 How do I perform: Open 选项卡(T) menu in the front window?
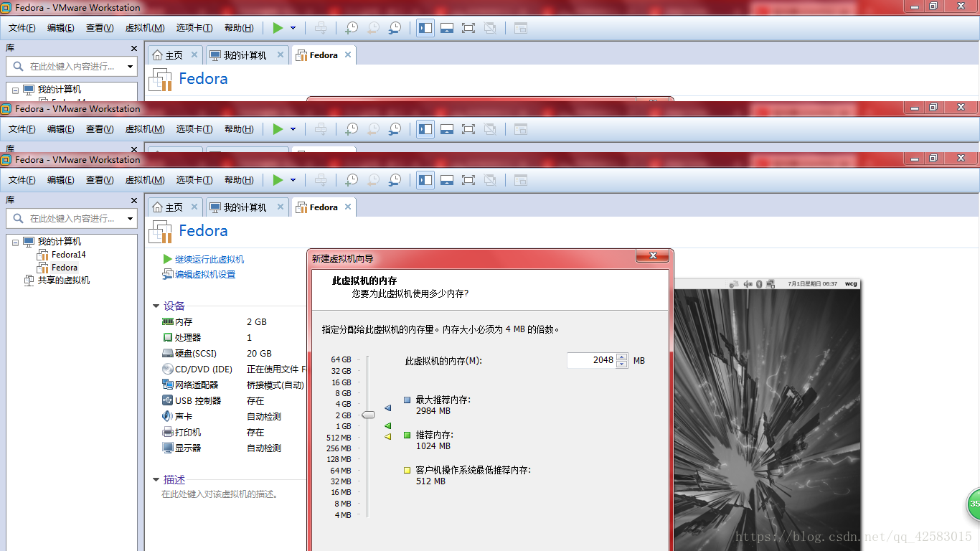pos(194,180)
